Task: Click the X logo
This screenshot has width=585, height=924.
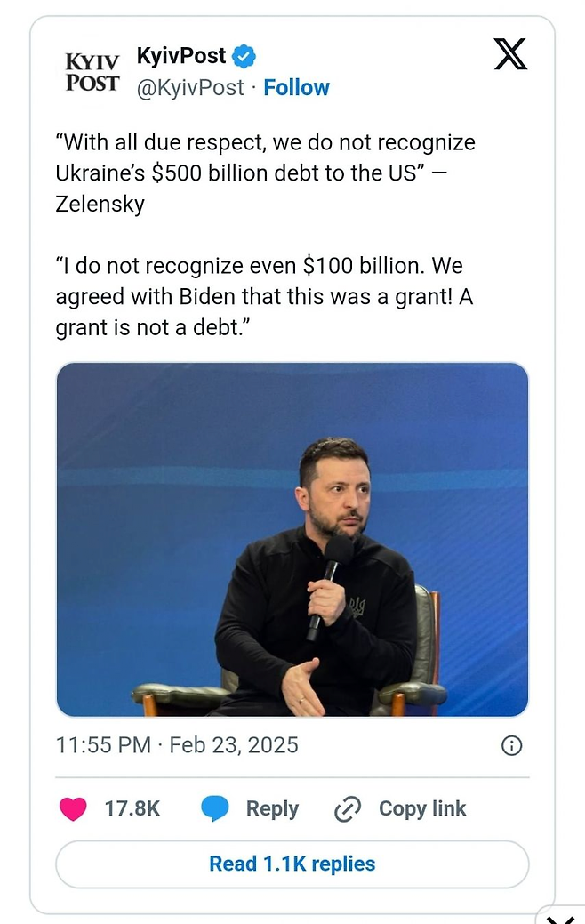Action: point(509,54)
